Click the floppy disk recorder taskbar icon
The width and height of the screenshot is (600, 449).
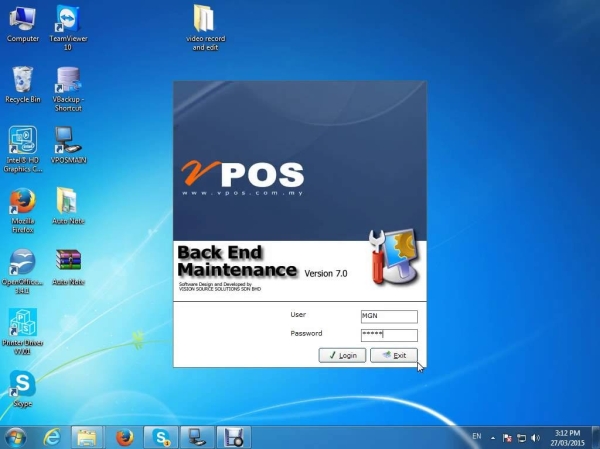point(234,437)
